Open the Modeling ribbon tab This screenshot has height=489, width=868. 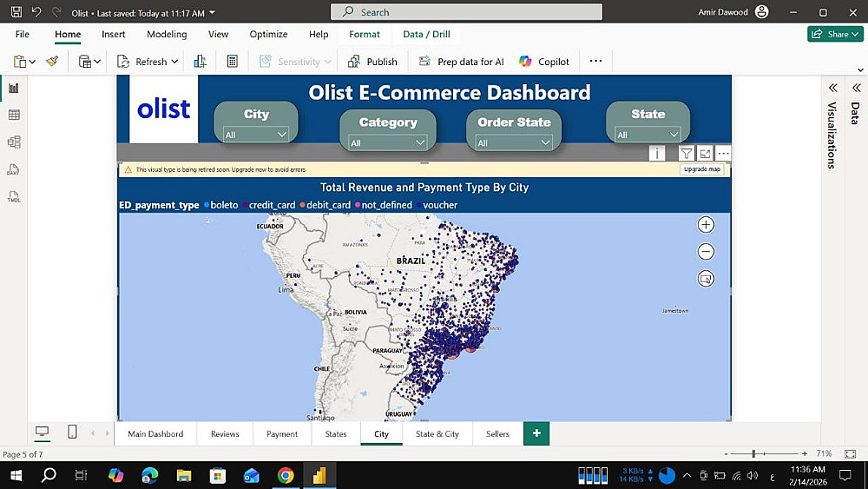(167, 35)
